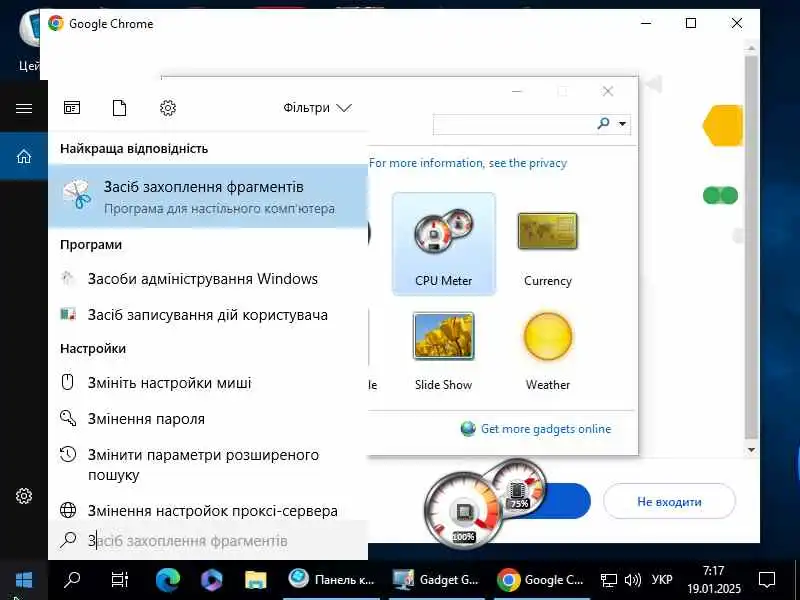
Task: Click the Не входити button in Chrome
Action: pos(669,502)
